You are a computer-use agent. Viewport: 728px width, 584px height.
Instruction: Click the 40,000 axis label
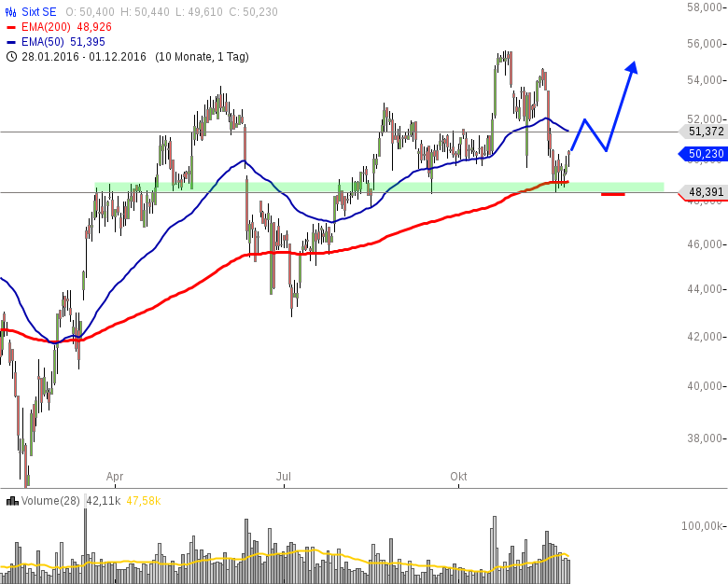tap(705, 386)
